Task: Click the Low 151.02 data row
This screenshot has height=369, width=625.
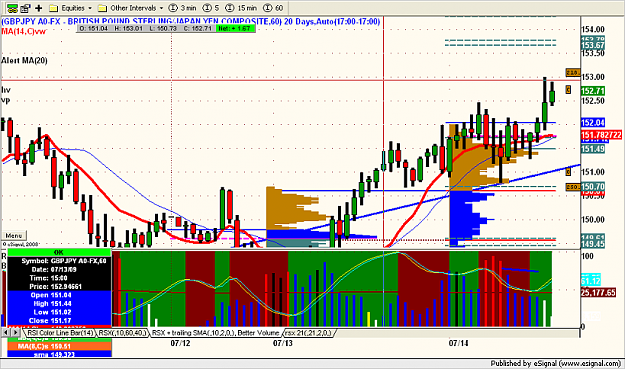Action: 59,312
